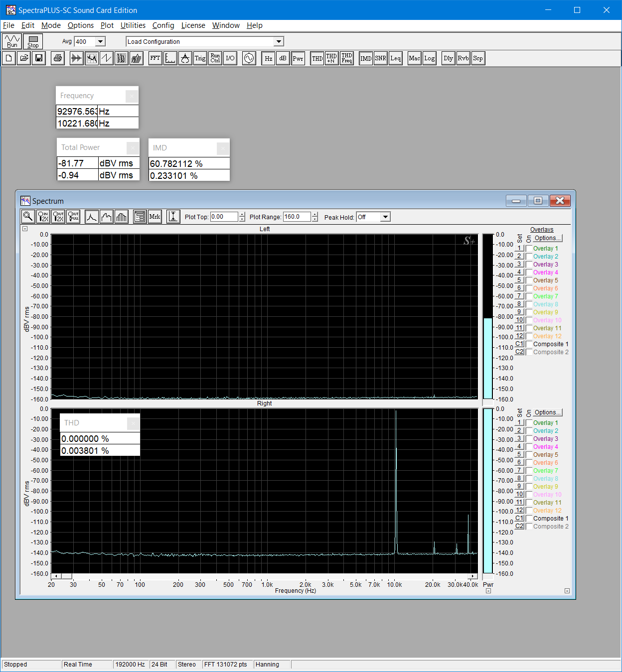Open the 3D Surface plot icon
This screenshot has height=672, width=622.
click(136, 58)
